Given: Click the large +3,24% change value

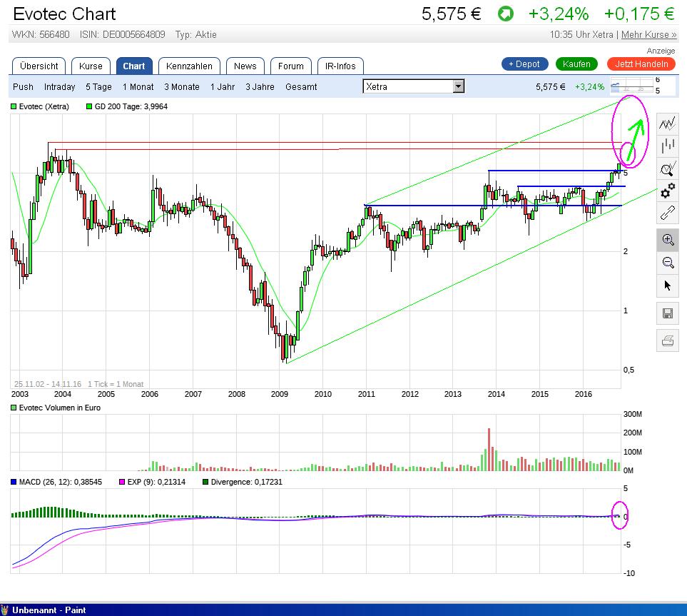Looking at the screenshot, I should pyautogui.click(x=559, y=14).
